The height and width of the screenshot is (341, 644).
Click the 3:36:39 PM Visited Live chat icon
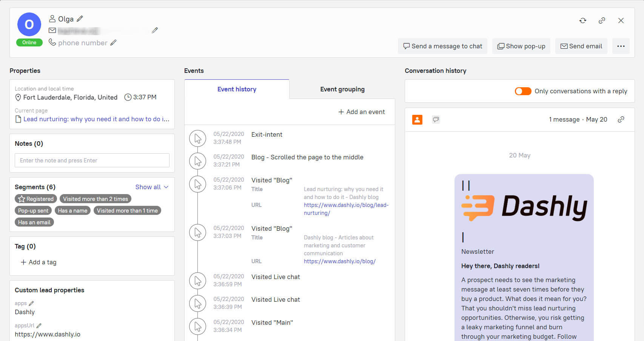(x=197, y=303)
